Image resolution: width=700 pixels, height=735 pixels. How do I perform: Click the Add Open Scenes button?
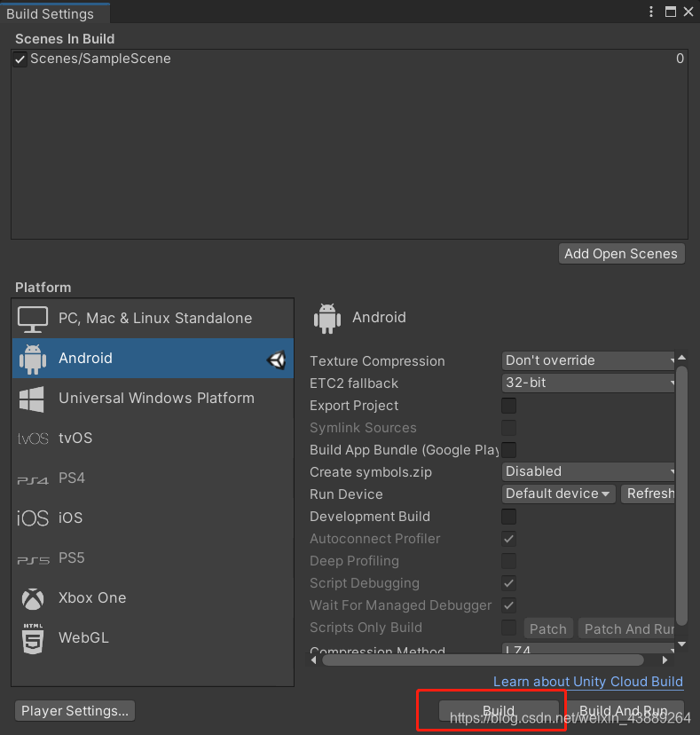coord(621,254)
